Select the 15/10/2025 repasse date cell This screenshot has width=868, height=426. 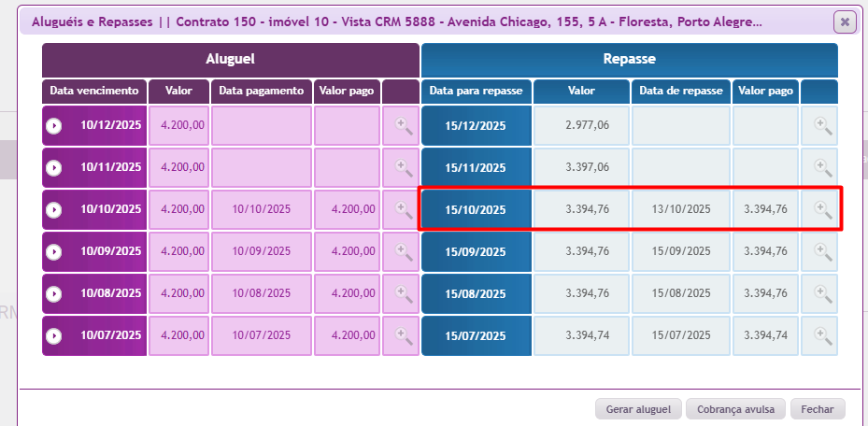(x=477, y=209)
